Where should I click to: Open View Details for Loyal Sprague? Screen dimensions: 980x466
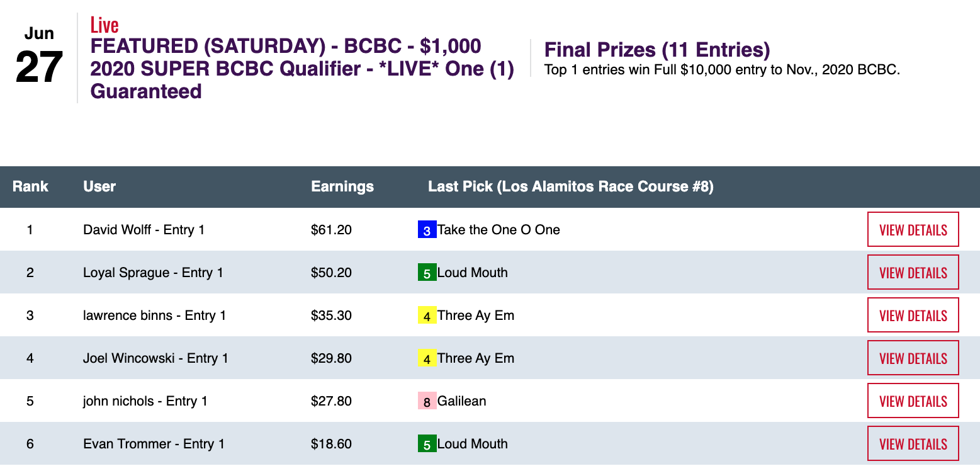pyautogui.click(x=913, y=273)
